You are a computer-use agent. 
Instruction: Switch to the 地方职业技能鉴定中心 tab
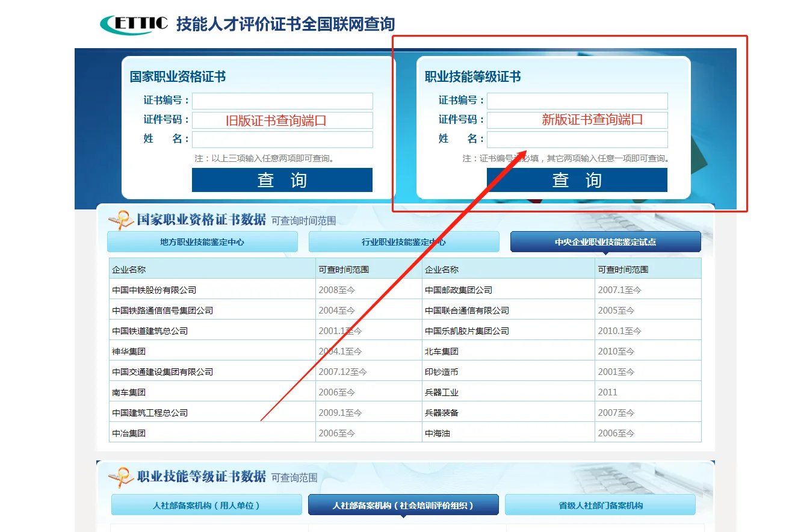tap(202, 241)
